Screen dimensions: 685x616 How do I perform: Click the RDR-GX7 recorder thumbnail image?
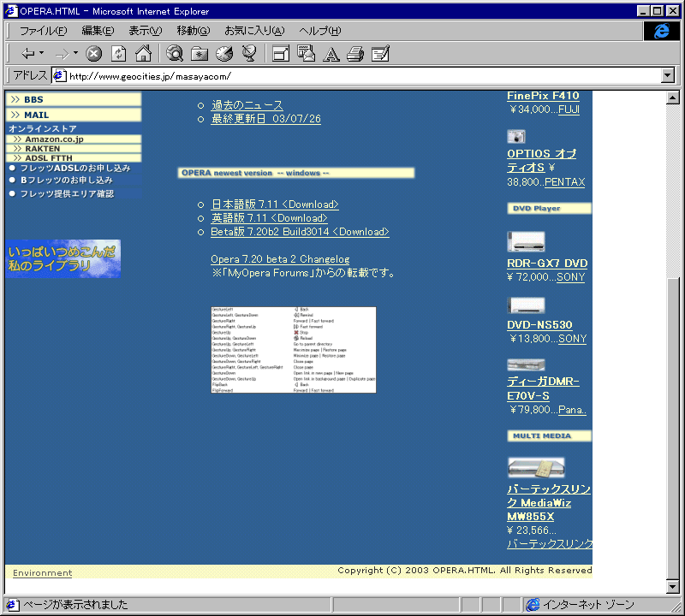526,241
